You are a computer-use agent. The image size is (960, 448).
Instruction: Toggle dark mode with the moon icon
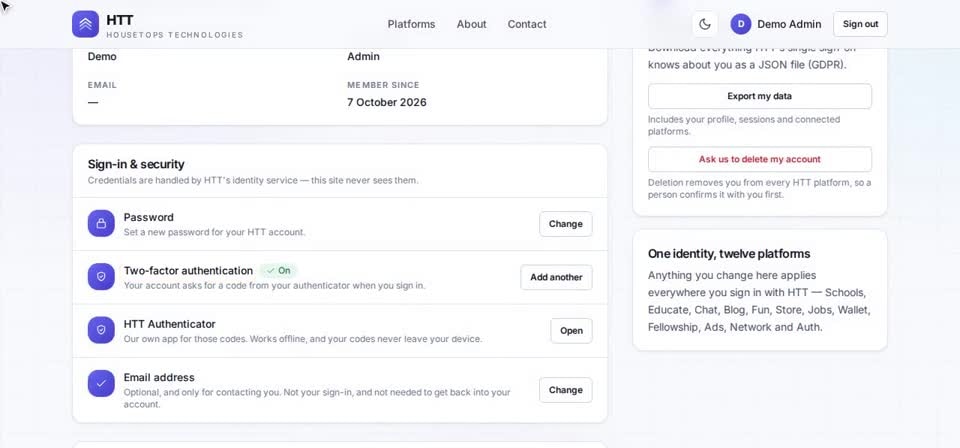pos(705,24)
